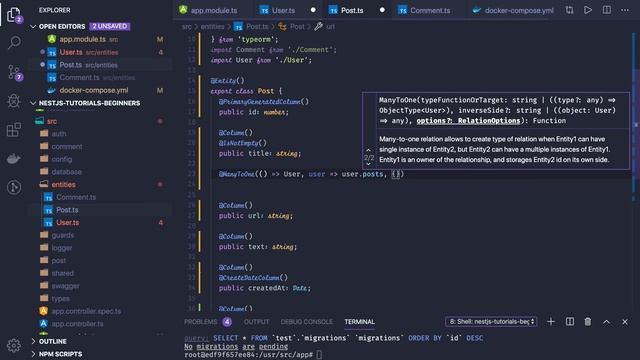Add a new terminal with plus icon
Image resolution: width=640 pixels, height=360 pixels.
551,322
